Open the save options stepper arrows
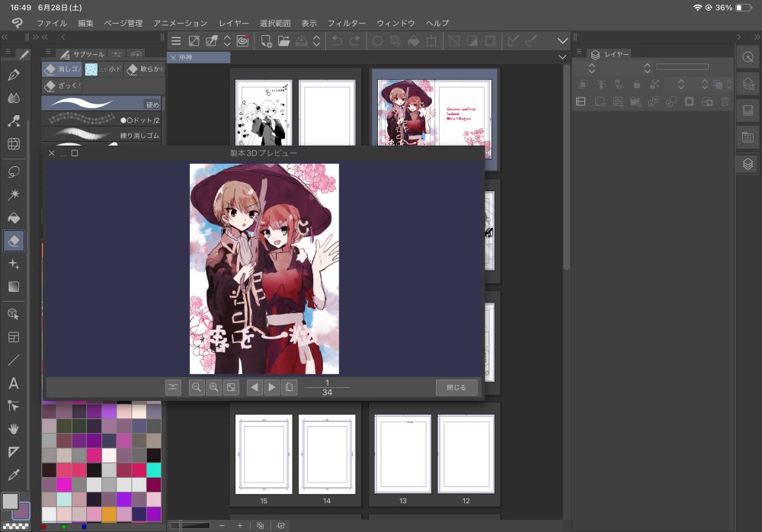Viewport: 762px width, 532px height. [316, 40]
